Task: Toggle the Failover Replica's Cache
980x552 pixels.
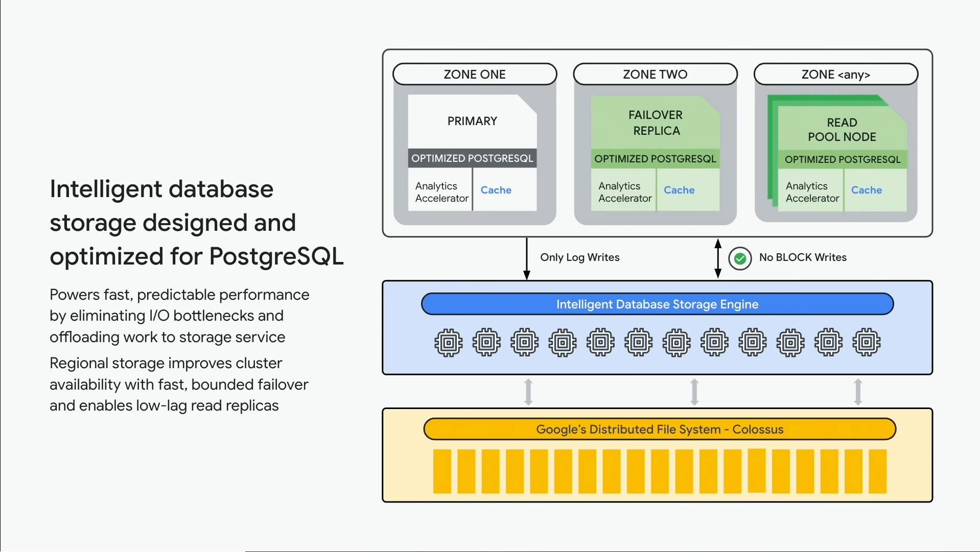Action: tap(679, 190)
